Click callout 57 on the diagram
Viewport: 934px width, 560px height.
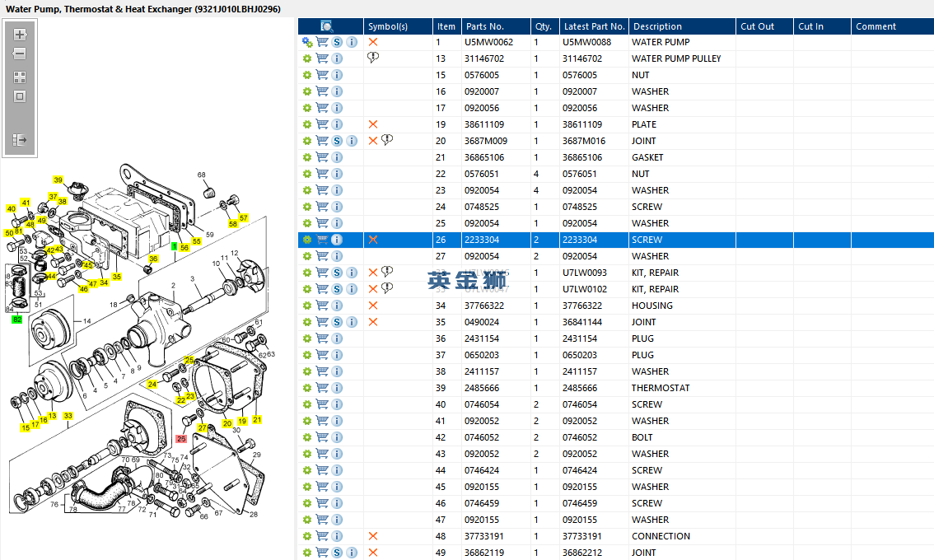(244, 218)
